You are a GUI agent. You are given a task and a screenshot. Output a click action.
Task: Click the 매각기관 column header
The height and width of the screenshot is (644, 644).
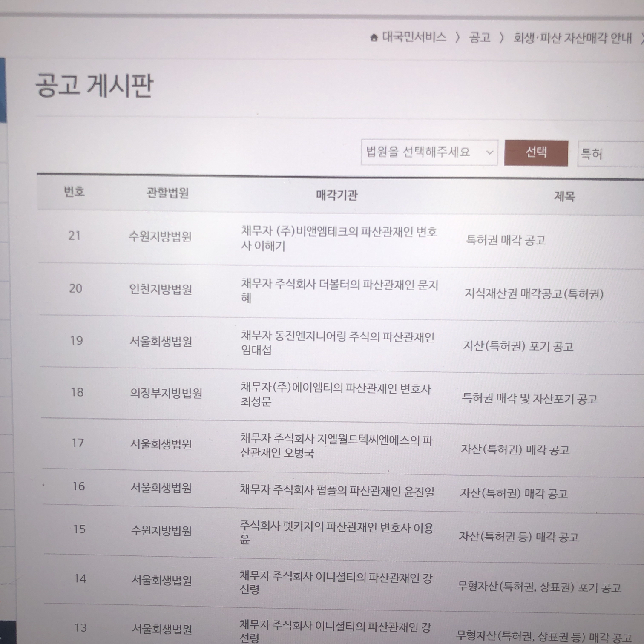pos(337,195)
